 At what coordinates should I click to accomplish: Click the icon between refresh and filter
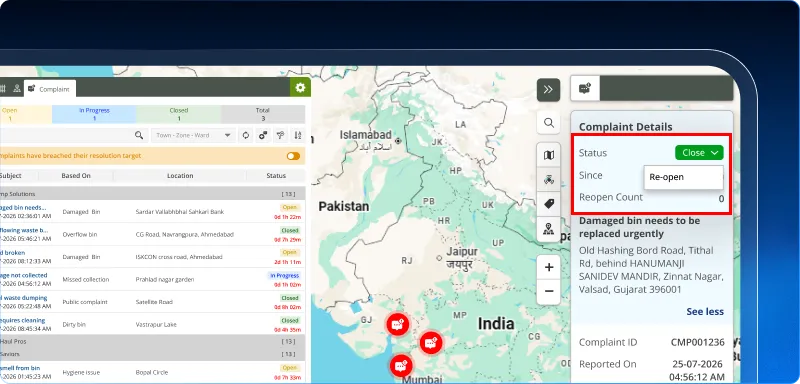point(263,136)
